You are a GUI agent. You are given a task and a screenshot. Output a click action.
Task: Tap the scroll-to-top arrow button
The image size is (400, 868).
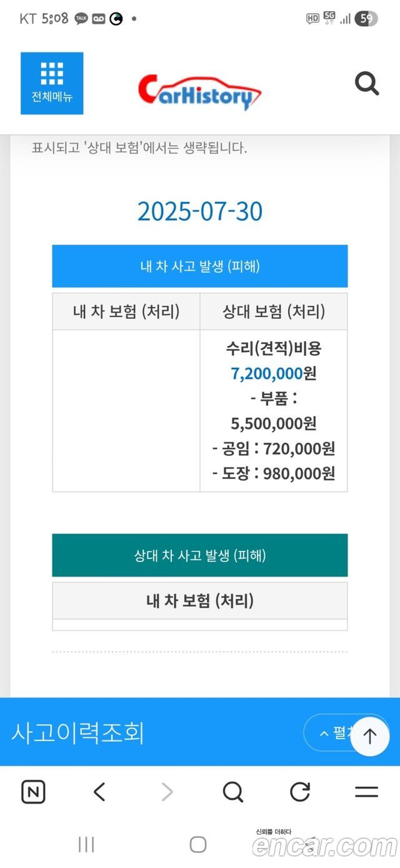click(x=370, y=736)
